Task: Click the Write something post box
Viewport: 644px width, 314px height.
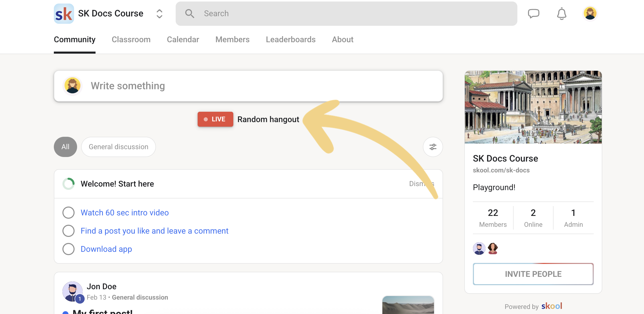Action: [248, 86]
